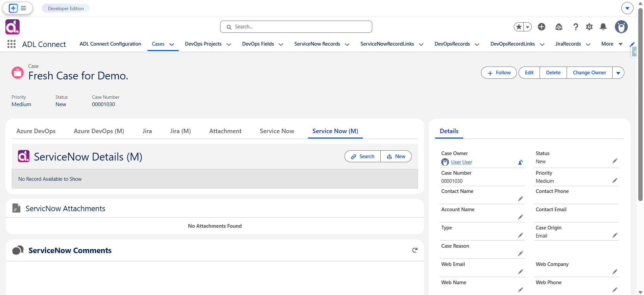Open the notifications bell icon
This screenshot has width=644, height=295.
coord(603,27)
